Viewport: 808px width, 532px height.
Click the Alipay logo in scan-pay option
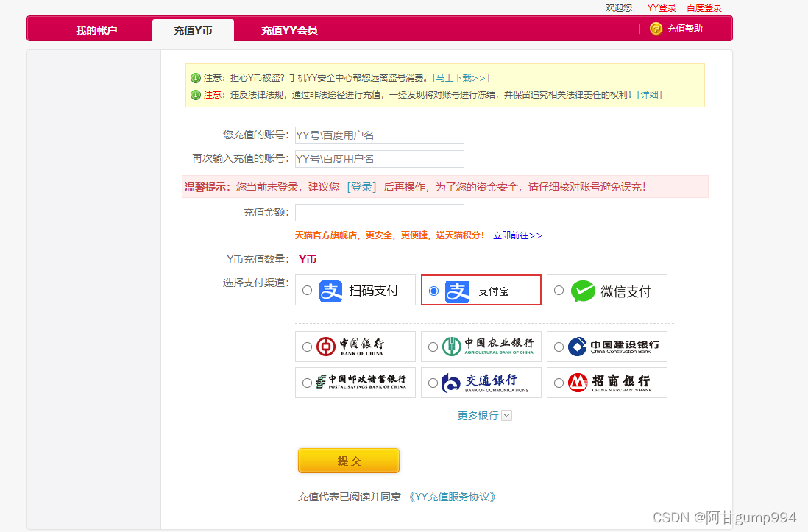[331, 291]
